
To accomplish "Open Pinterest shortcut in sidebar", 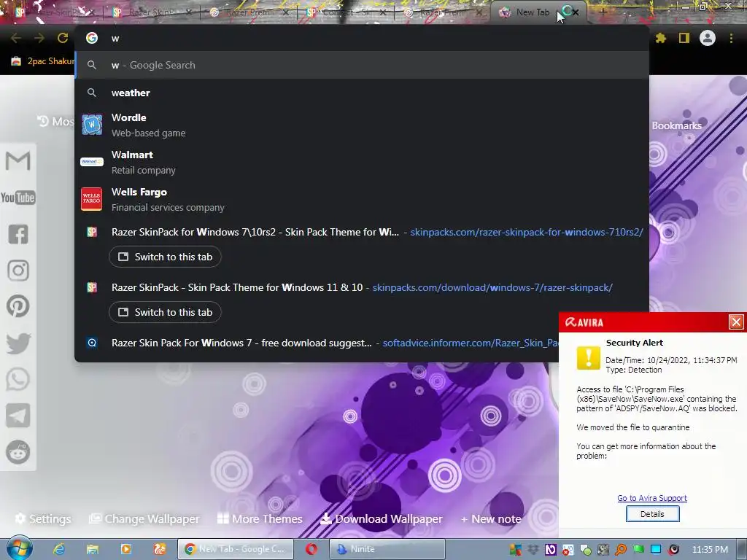I will click(18, 306).
